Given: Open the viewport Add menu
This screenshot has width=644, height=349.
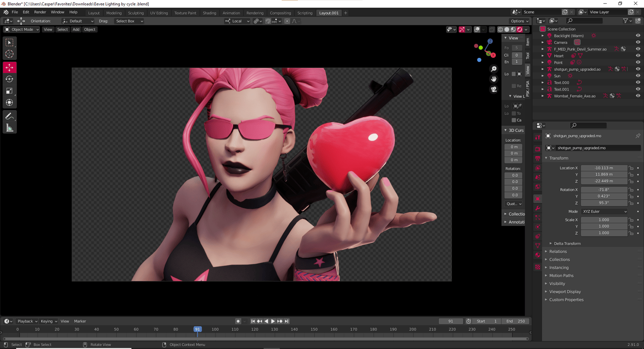Looking at the screenshot, I should [76, 30].
